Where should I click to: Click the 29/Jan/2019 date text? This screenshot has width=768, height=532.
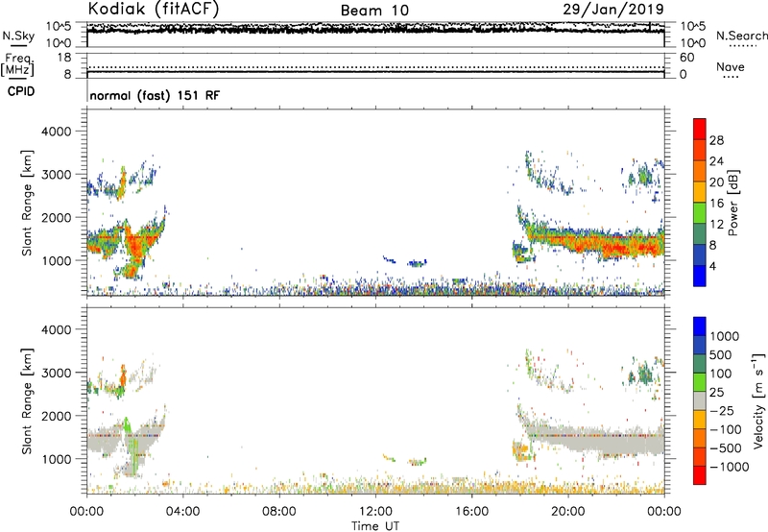(613, 10)
